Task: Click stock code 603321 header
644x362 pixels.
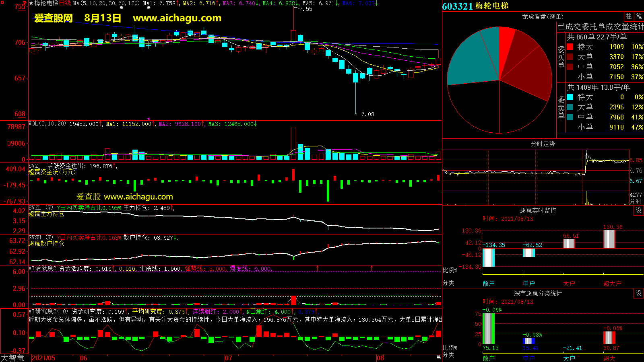Action: (x=457, y=6)
